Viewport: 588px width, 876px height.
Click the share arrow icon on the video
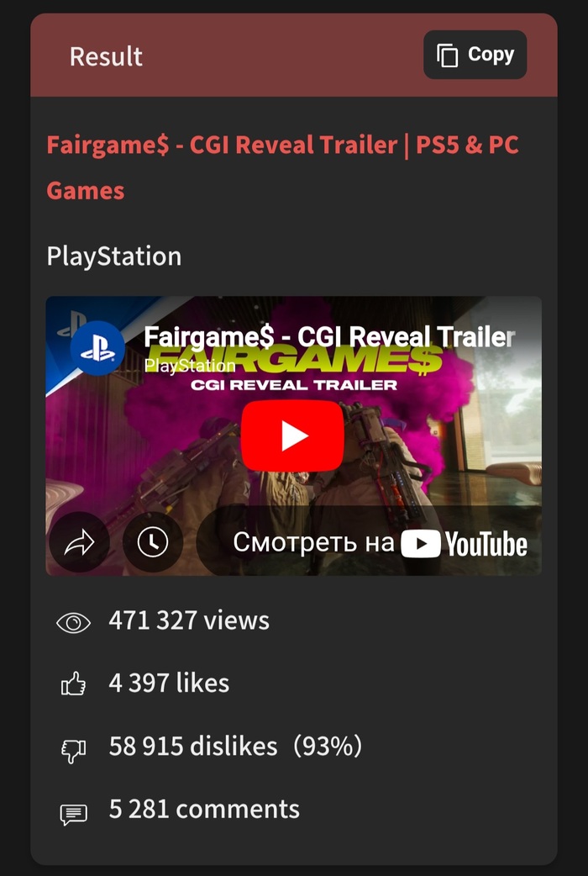point(79,542)
